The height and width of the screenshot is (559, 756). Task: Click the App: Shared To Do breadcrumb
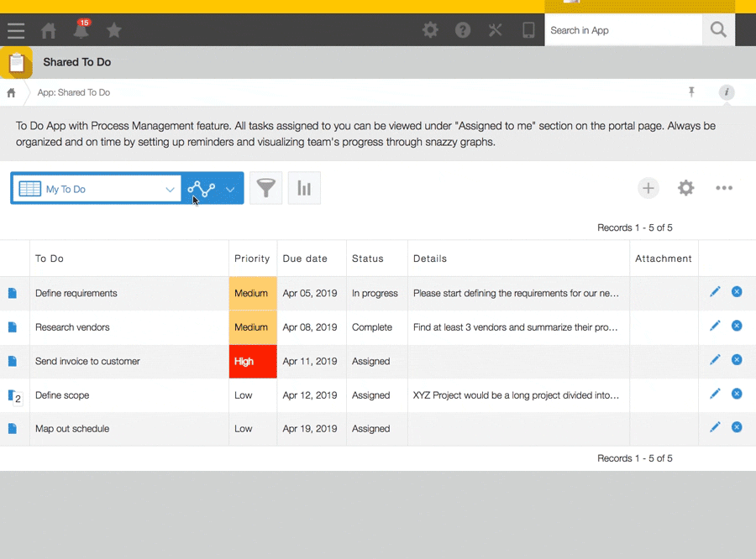click(74, 92)
